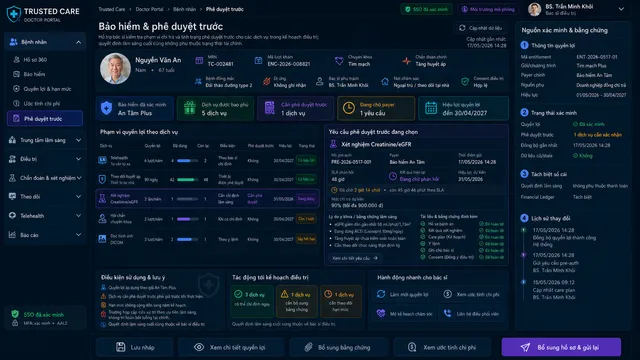The width and height of the screenshot is (640, 360).
Task: Click 1 dịch vụ cần theo dõi hạn mức card
Action: pos(341,301)
